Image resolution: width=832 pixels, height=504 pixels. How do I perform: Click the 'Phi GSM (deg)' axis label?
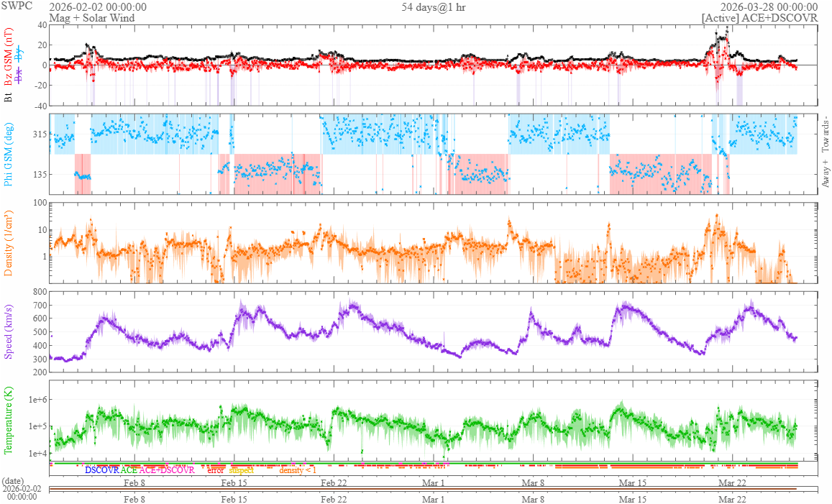pyautogui.click(x=8, y=155)
